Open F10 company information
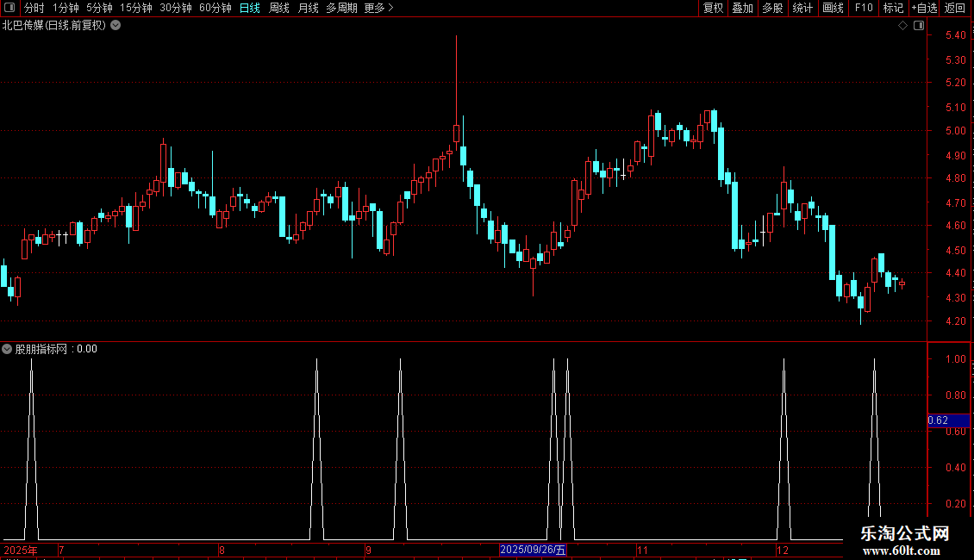Screen dimensions: 974x560 tap(864, 8)
